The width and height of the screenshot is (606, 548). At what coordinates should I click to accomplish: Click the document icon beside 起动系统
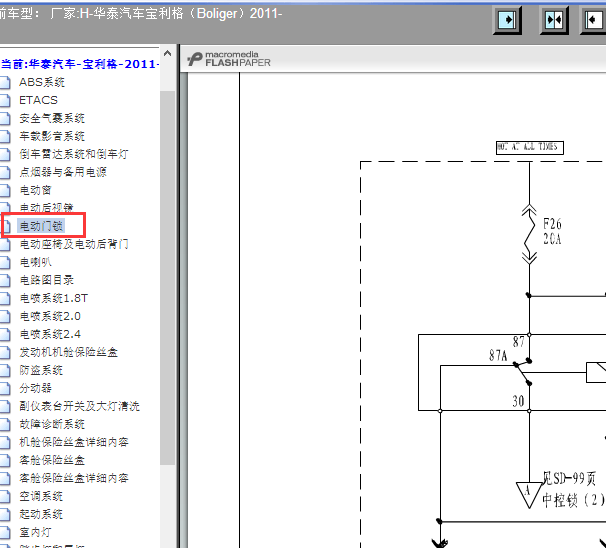tap(5, 514)
